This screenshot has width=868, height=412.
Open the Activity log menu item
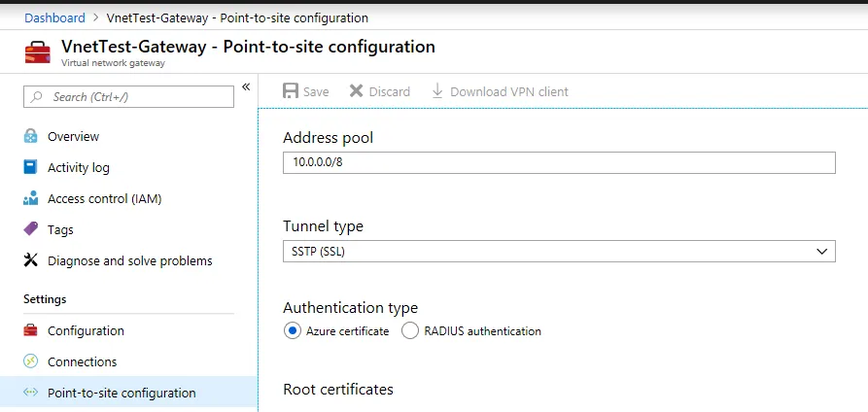coord(78,167)
